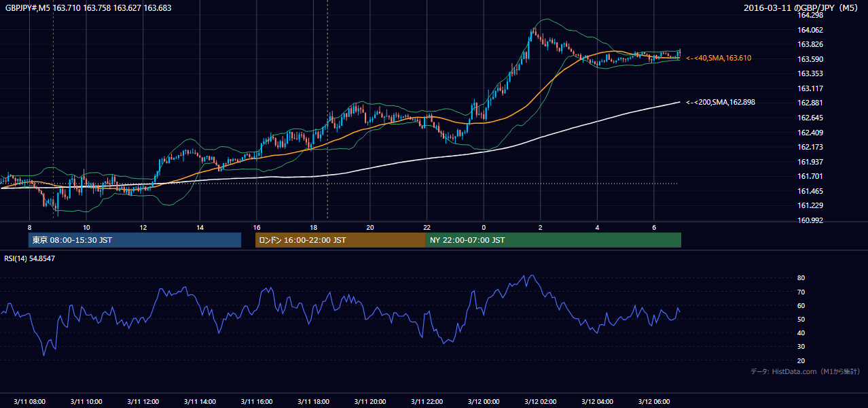Click price axis label 161.465
This screenshot has height=408, width=868.
(x=810, y=191)
